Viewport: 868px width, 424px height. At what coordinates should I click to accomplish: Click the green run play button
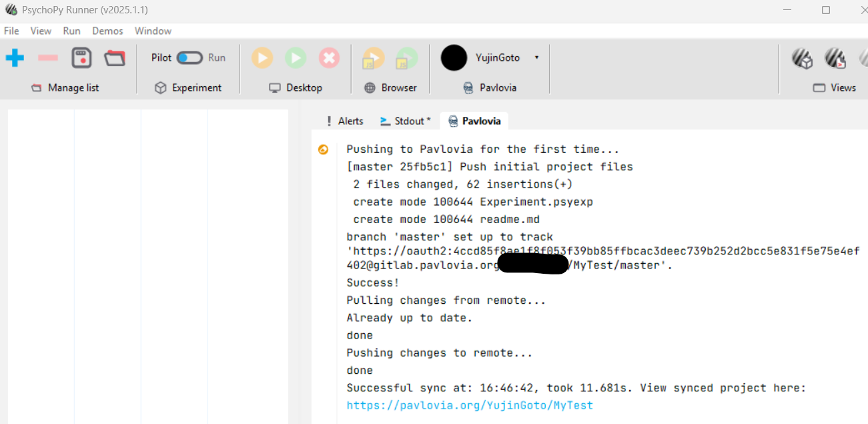296,58
